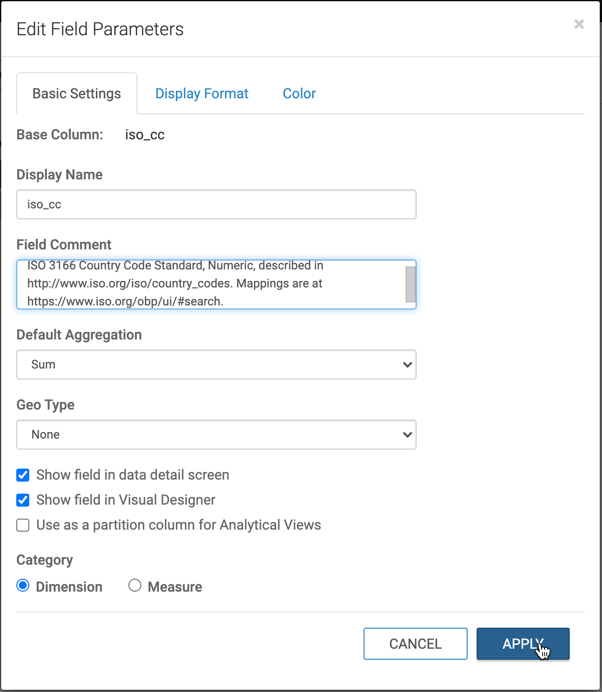Click the arrow on the Sum select box
The image size is (602, 692).
coord(407,365)
